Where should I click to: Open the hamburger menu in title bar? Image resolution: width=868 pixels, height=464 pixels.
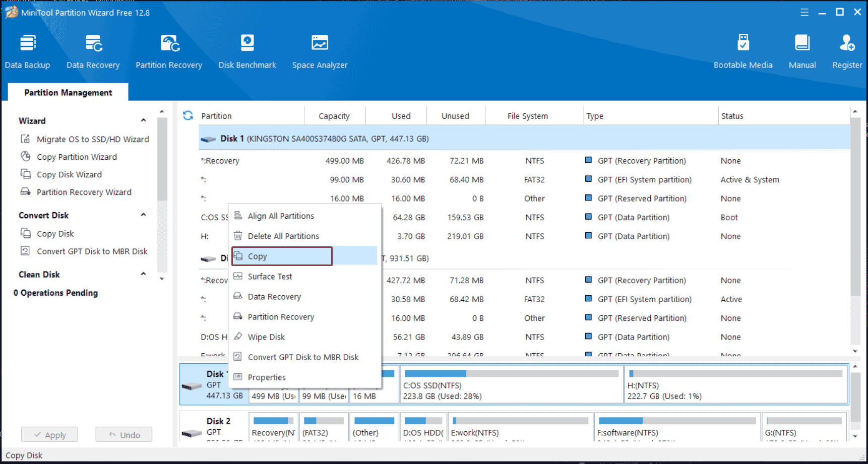coord(804,12)
